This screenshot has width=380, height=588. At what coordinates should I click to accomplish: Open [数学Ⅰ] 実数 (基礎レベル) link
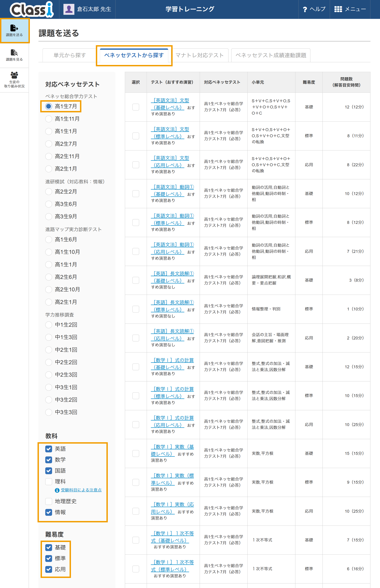172,450
